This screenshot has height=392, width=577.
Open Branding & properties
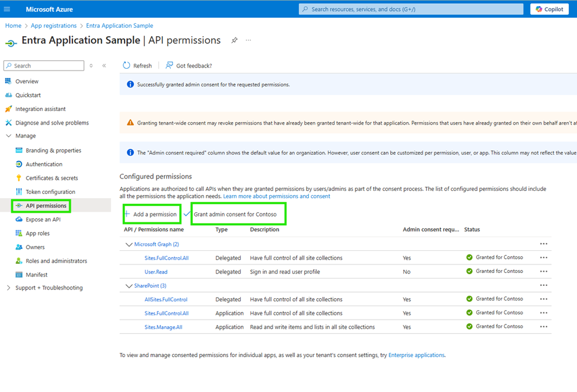(53, 150)
